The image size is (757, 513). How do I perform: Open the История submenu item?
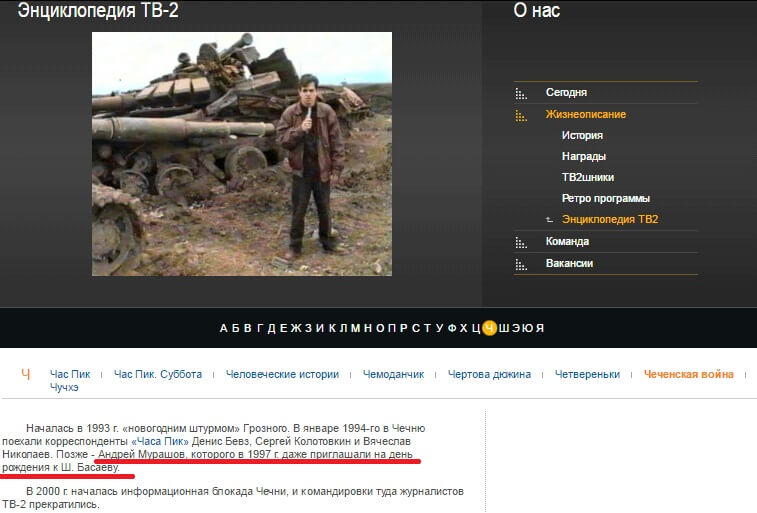point(582,135)
